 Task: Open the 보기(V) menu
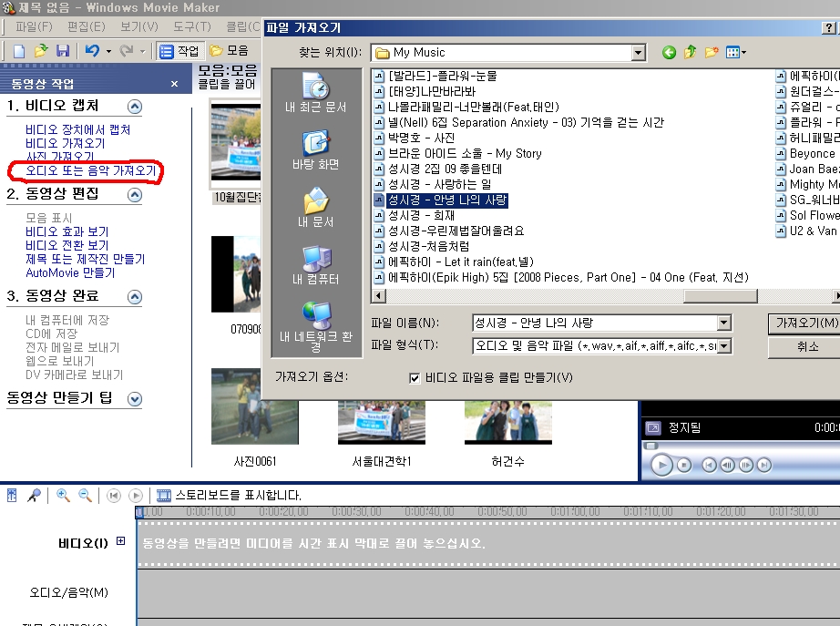(x=138, y=26)
